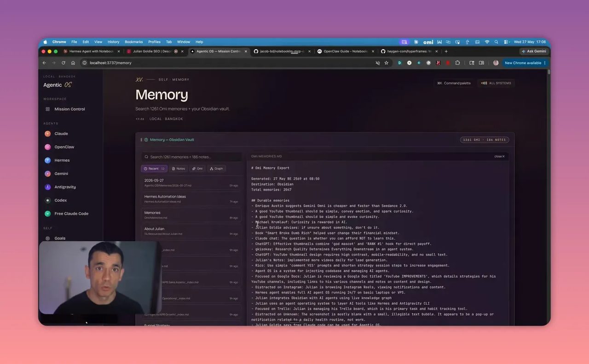Viewport: 589px width, 364px height.
Task: Open the Chrome profile avatar
Action: click(x=496, y=63)
